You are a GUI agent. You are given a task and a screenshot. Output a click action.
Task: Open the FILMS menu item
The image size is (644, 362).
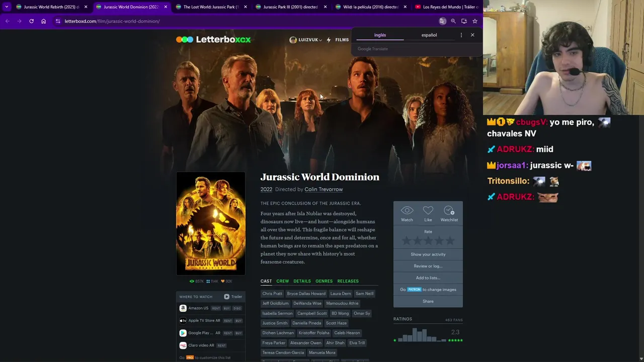pos(342,40)
